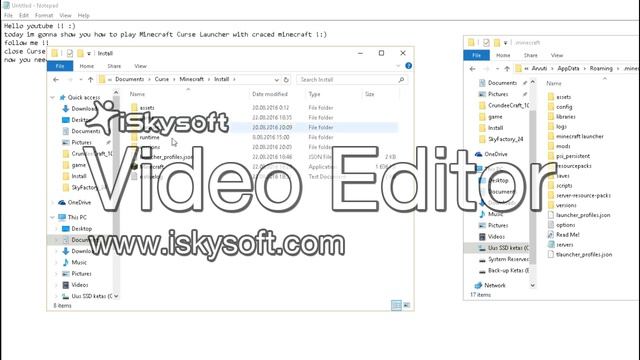Screen dimensions: 640x360
Task: Click Back arrow in Install window
Action: pos(56,80)
